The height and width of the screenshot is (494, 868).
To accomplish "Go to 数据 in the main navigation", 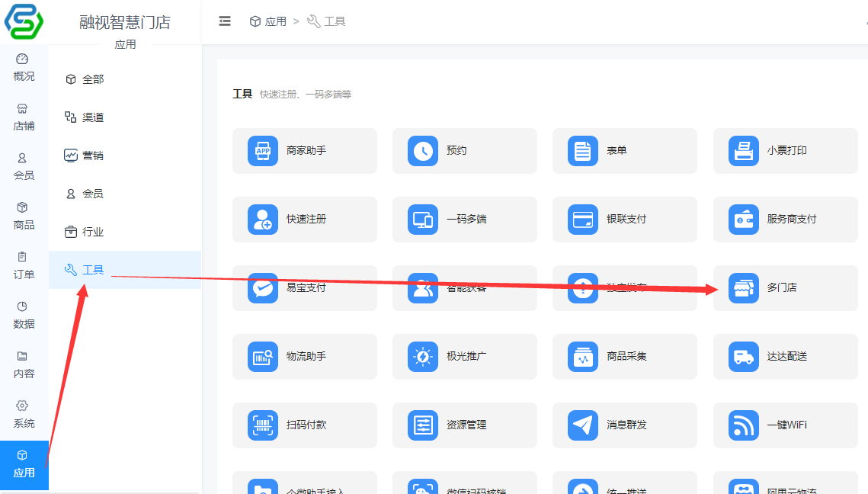I will click(x=24, y=315).
